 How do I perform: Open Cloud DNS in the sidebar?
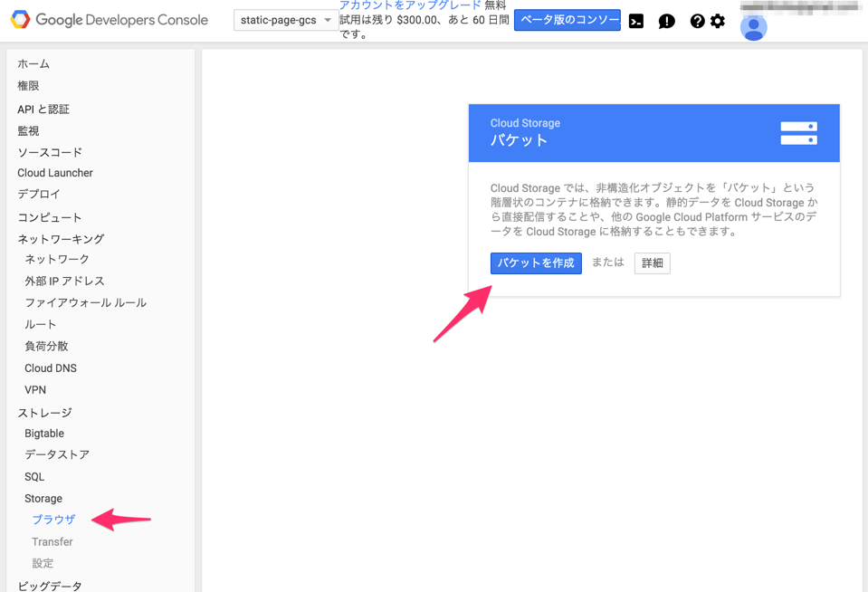tap(51, 368)
